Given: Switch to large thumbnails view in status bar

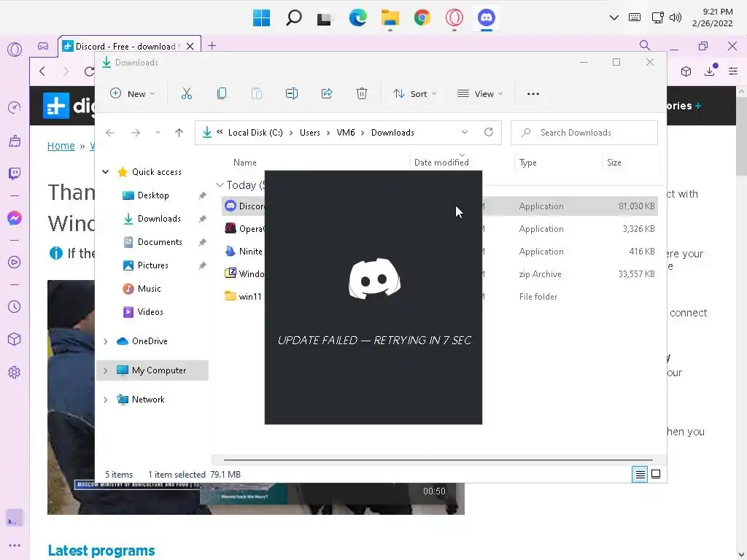Looking at the screenshot, I should (656, 474).
